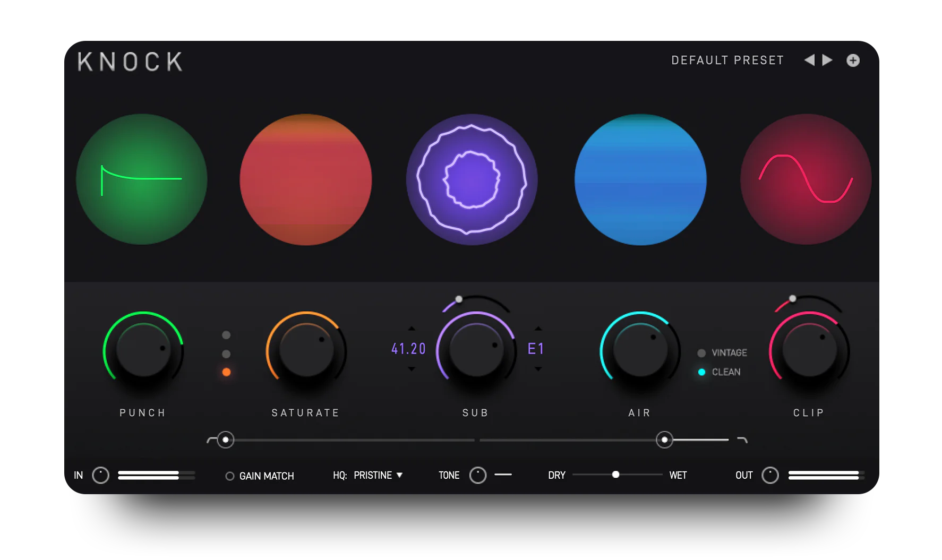The image size is (942, 560).
Task: Click the Dry/Wet mix slider handle
Action: click(x=615, y=475)
